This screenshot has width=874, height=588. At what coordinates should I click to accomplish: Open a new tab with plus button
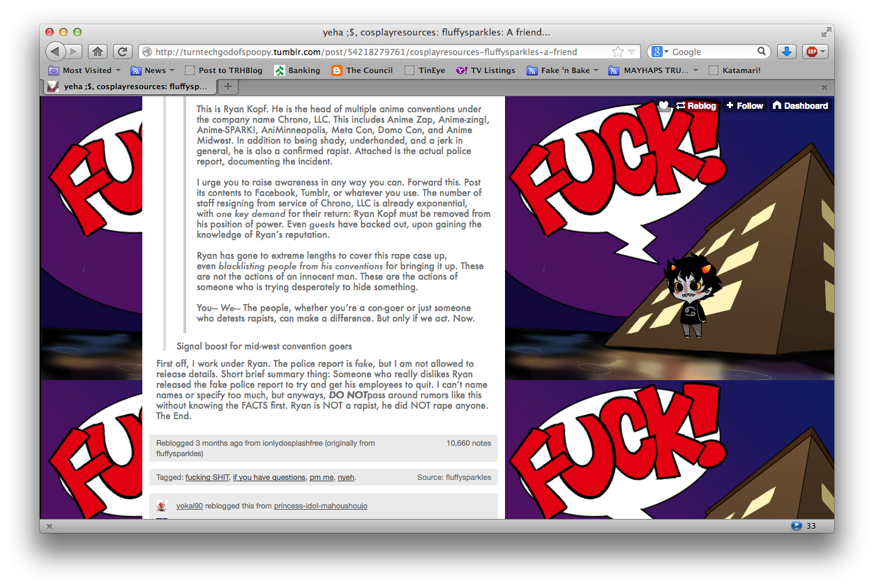pyautogui.click(x=228, y=86)
